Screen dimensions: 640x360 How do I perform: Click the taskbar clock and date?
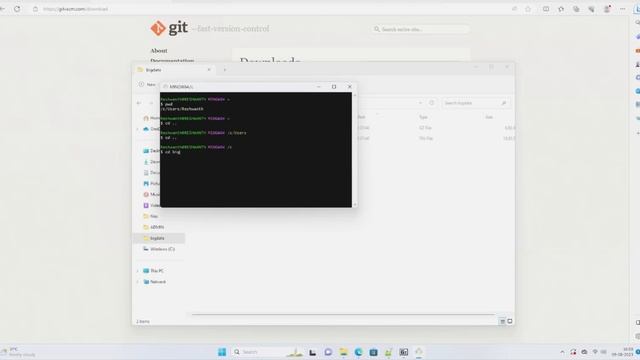coord(622,352)
